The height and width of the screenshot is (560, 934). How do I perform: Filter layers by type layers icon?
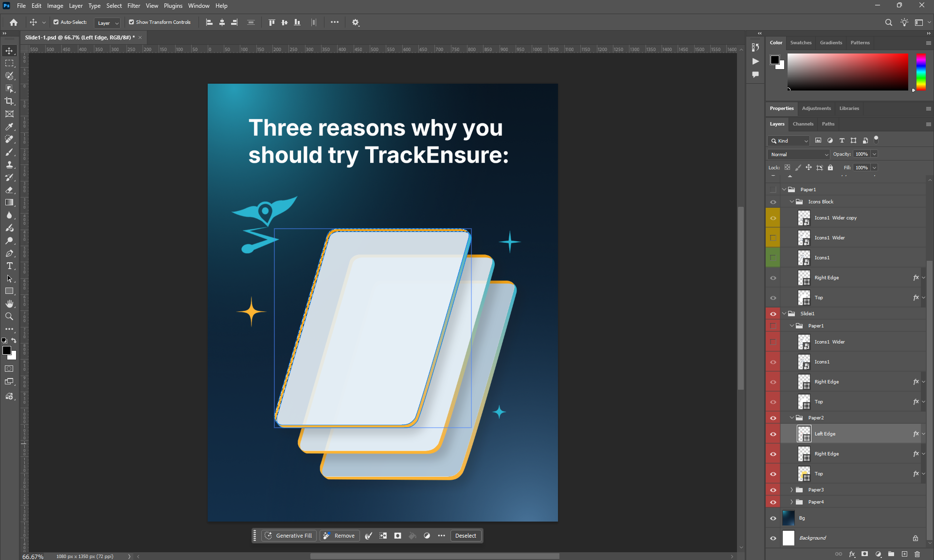842,141
